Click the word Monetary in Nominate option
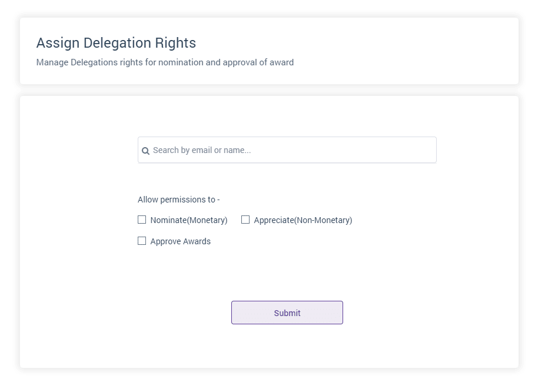Image resolution: width=545 pixels, height=392 pixels. [x=206, y=220]
